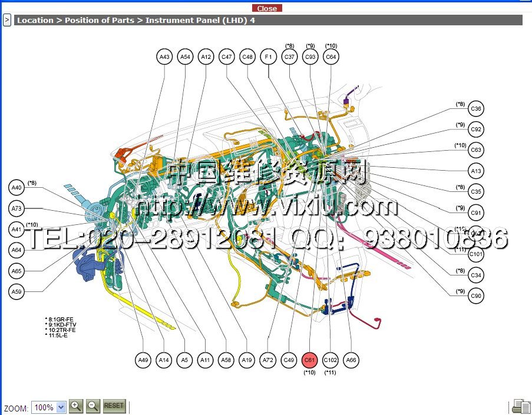The height and width of the screenshot is (415, 532).
Task: Select the C102 connector circle
Action: 331,360
